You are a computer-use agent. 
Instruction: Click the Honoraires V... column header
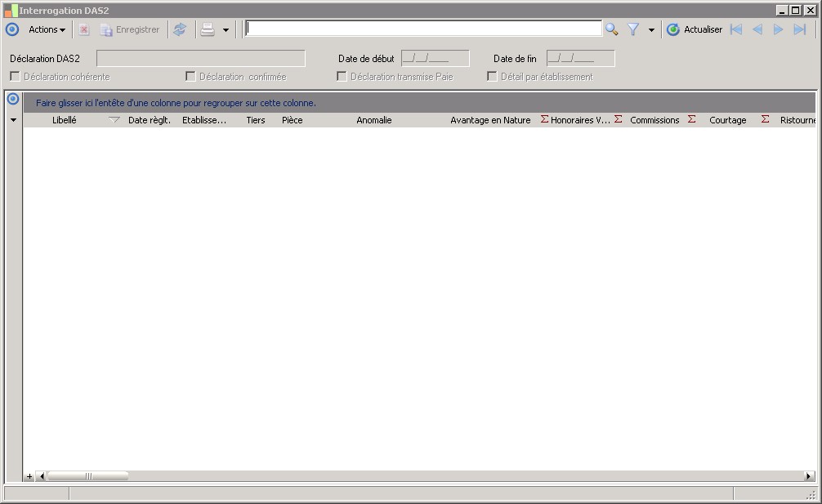580,120
